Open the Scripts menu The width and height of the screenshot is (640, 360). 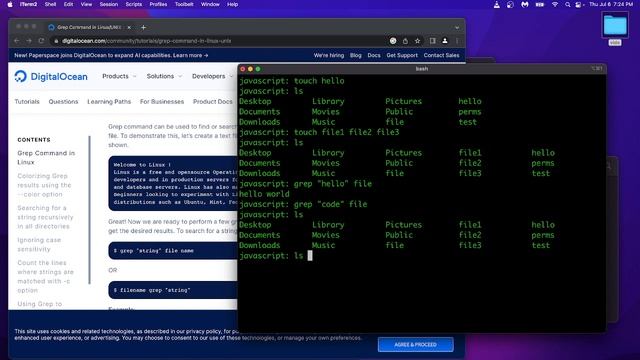(x=133, y=4)
